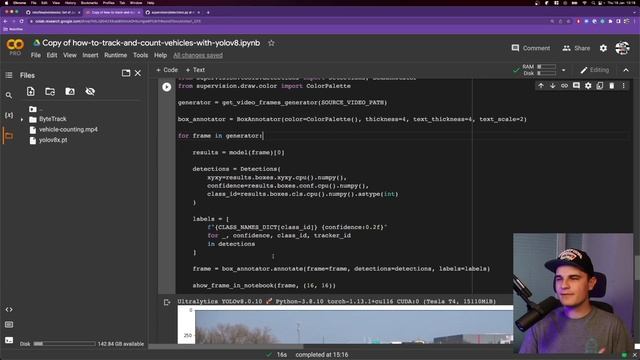Open the Help menu in Colab
Screen dimensions: 640x360
point(160,55)
